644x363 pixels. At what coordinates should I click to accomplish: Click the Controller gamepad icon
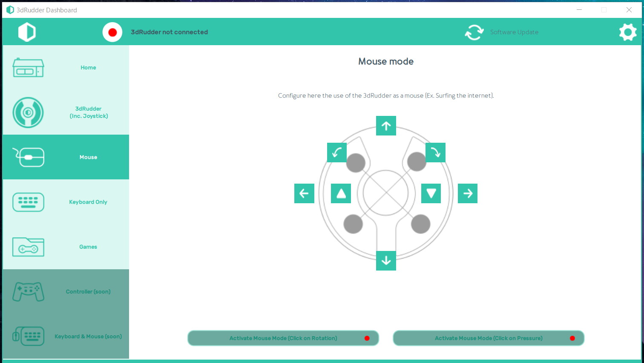pyautogui.click(x=28, y=292)
